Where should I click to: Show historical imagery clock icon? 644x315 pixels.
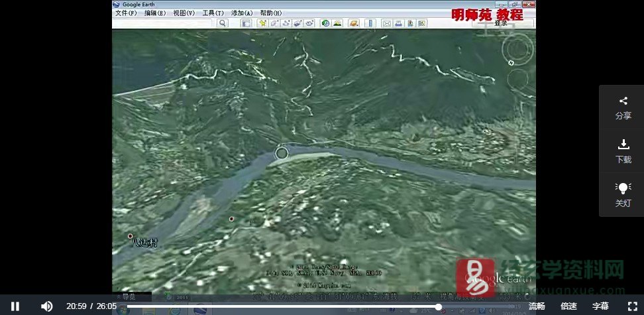326,23
